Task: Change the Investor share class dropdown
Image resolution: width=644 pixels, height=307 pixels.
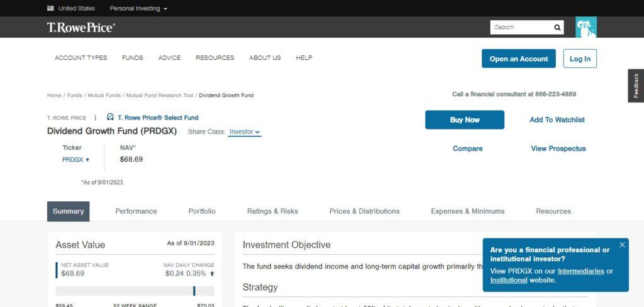Action: pos(245,132)
